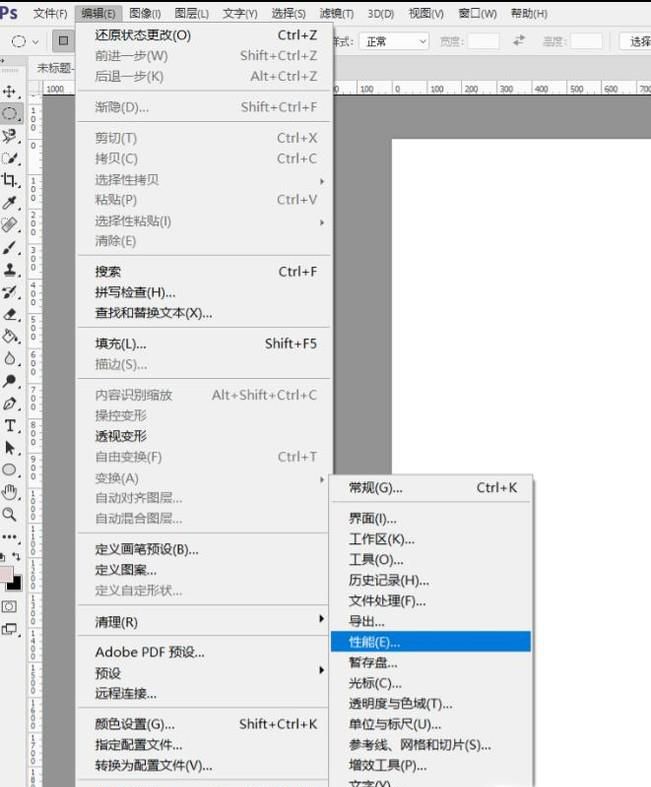The height and width of the screenshot is (787, 651).
Task: Click the width input field
Action: pos(483,41)
